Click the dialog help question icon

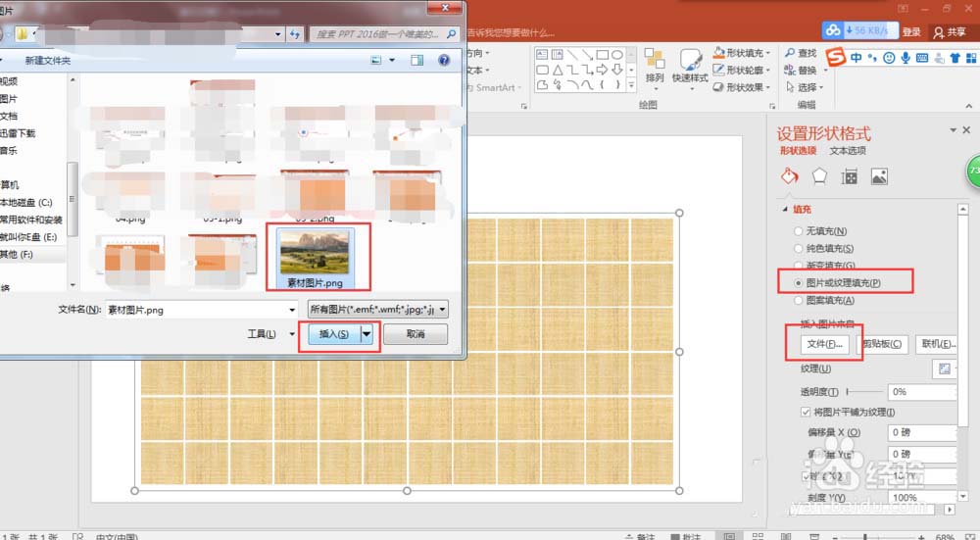[x=444, y=60]
